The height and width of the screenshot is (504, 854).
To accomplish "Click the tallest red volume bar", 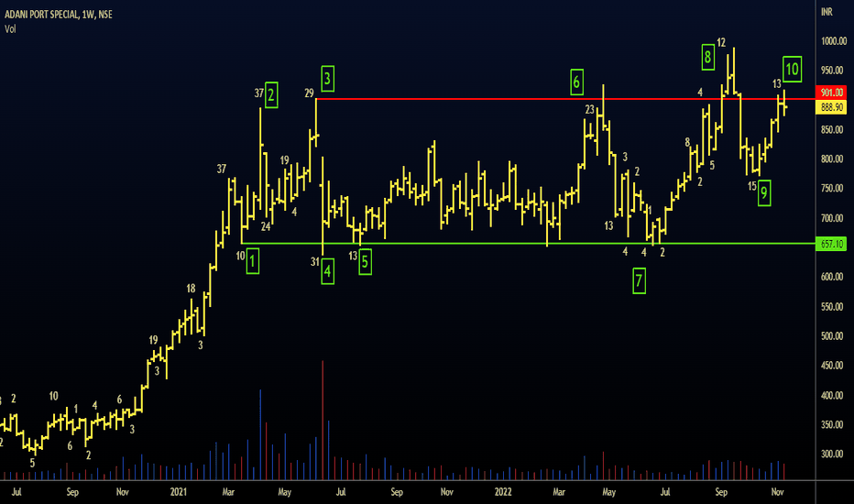I will 323,420.
